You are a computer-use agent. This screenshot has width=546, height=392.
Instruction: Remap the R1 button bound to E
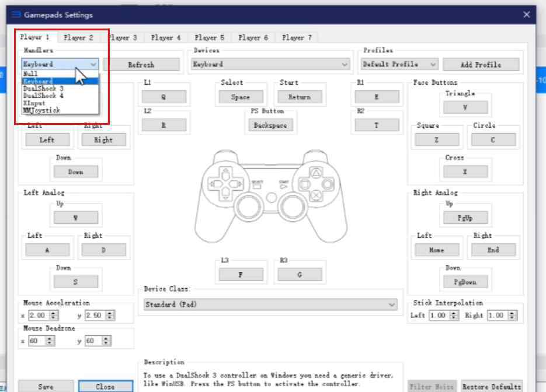pyautogui.click(x=377, y=97)
